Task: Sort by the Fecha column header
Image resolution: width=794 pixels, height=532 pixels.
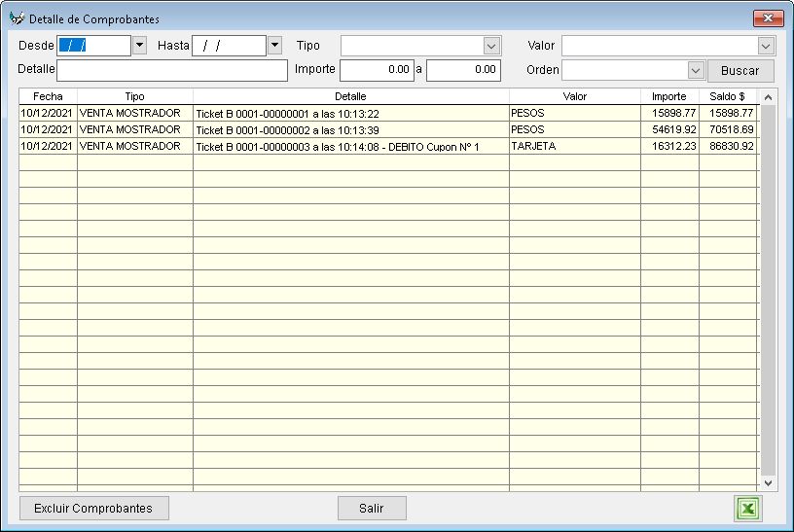Action: coord(48,96)
